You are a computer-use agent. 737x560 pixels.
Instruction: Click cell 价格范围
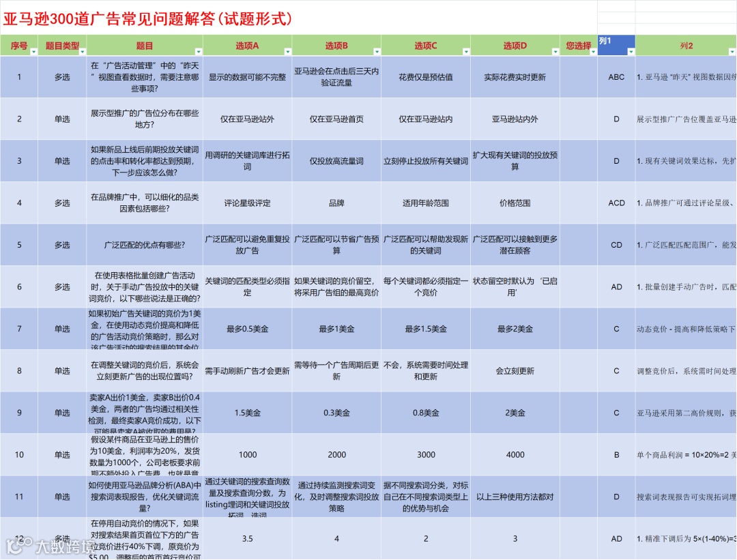tap(515, 203)
